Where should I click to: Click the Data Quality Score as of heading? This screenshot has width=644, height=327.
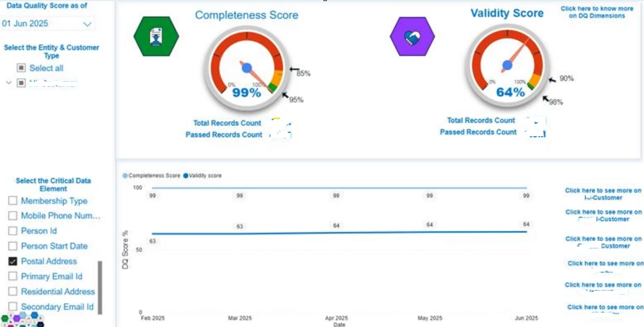click(x=47, y=5)
